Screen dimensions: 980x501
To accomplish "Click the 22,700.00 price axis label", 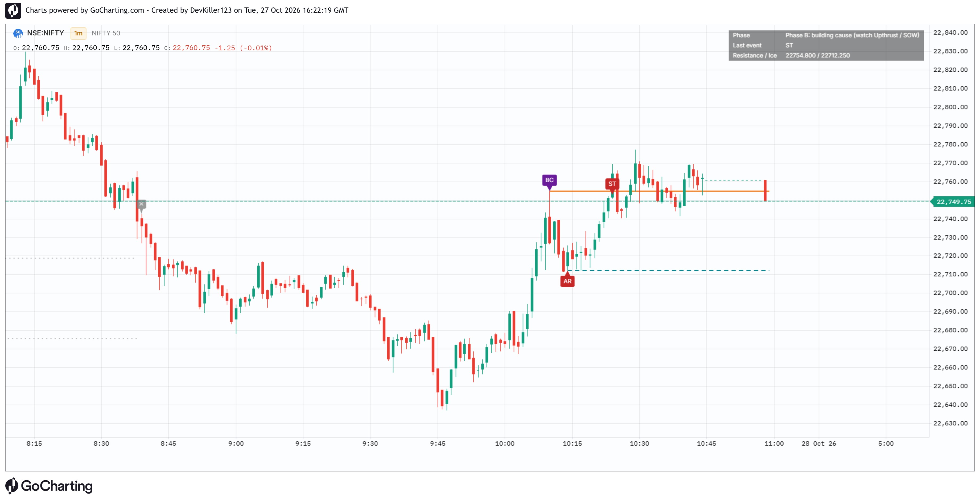I will click(951, 293).
